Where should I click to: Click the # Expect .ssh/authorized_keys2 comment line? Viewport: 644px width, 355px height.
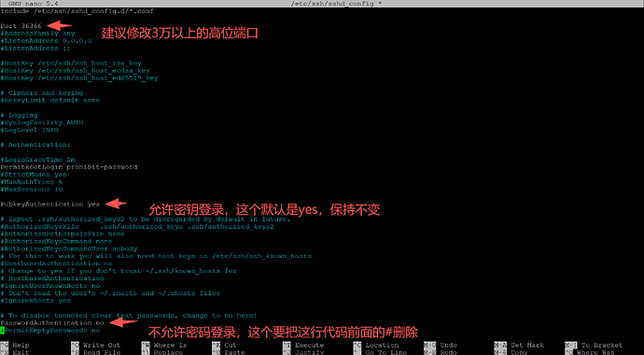click(x=146, y=219)
